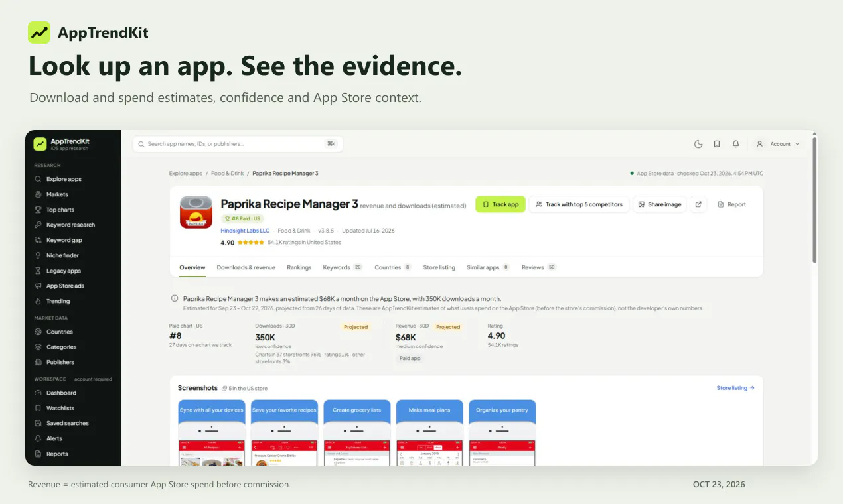843x504 pixels.
Task: Click the Paid app tag
Action: [x=410, y=358]
